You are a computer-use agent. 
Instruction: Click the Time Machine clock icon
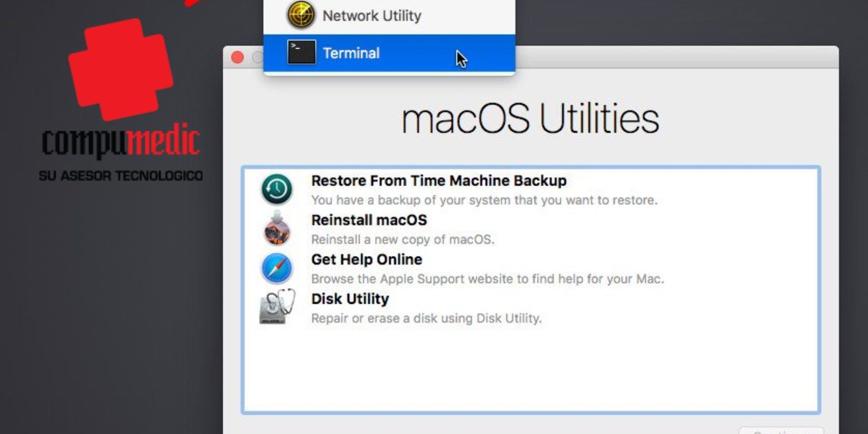pyautogui.click(x=277, y=189)
